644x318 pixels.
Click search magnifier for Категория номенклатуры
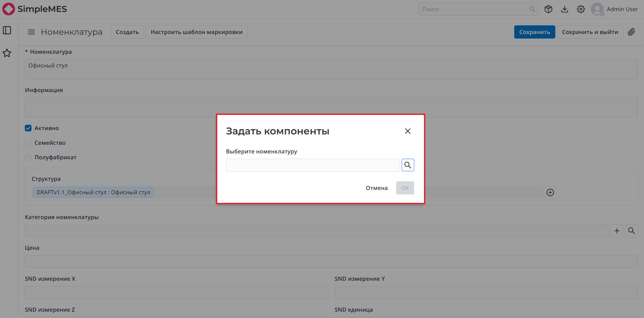[631, 231]
